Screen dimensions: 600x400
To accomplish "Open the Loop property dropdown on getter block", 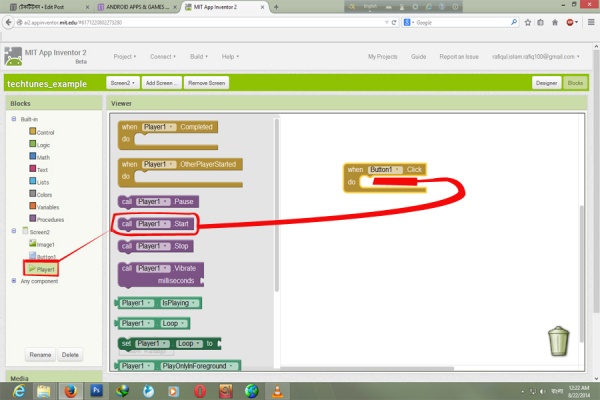I will 174,323.
